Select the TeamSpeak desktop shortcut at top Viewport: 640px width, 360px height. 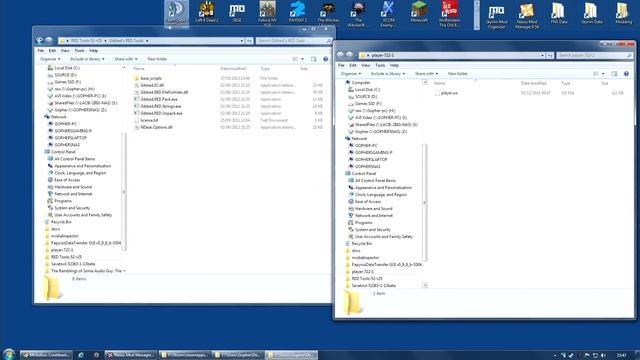coord(176,12)
